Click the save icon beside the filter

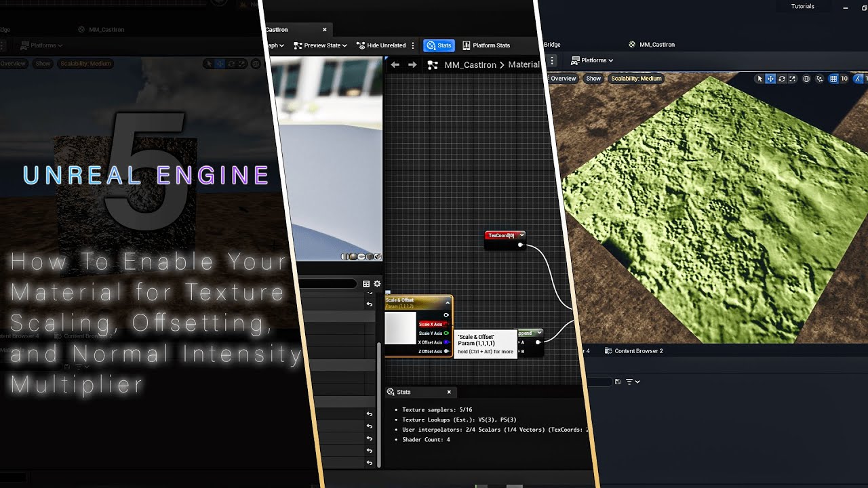617,382
